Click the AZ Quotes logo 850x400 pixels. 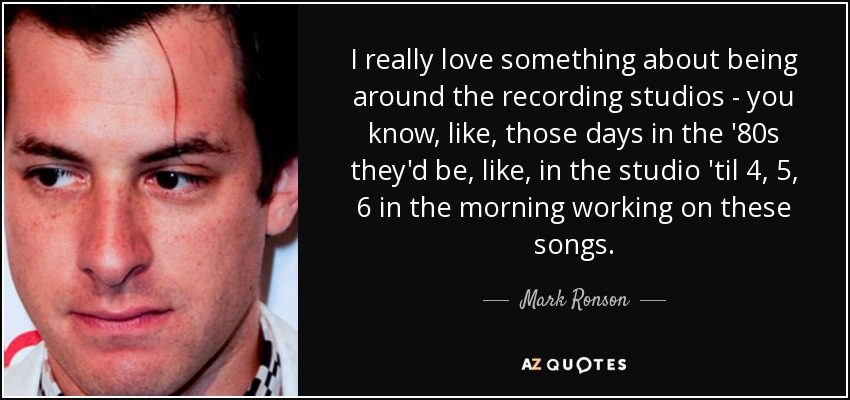pyautogui.click(x=574, y=365)
